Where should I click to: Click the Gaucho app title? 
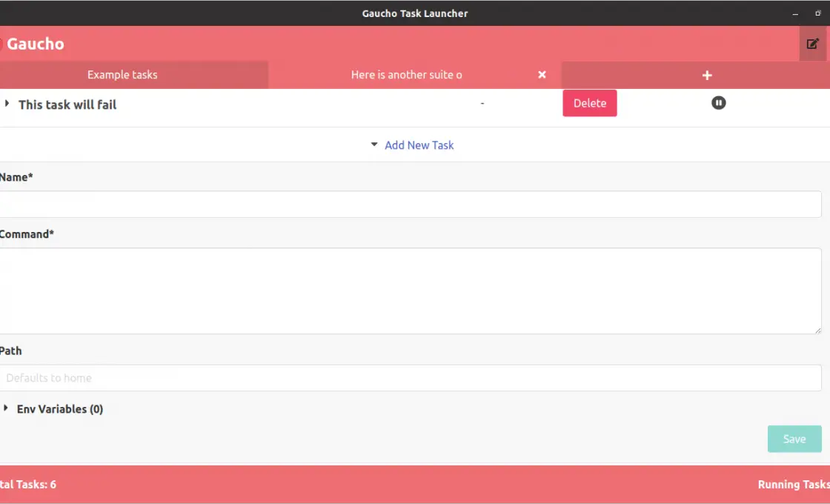tap(36, 44)
